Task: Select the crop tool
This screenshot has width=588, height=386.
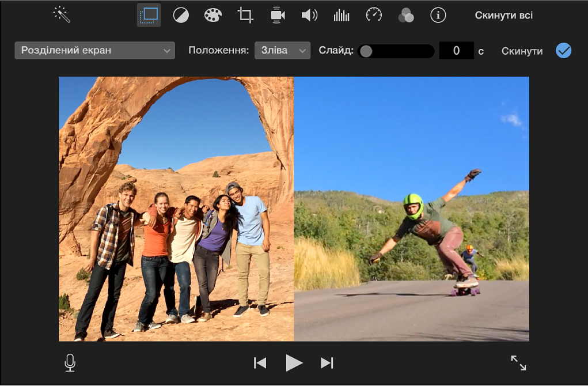Action: pyautogui.click(x=245, y=16)
